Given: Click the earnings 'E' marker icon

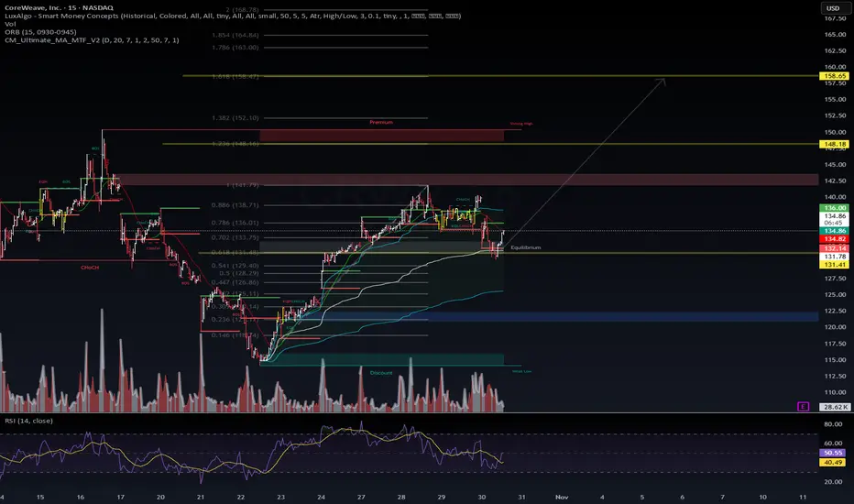Looking at the screenshot, I should [803, 407].
